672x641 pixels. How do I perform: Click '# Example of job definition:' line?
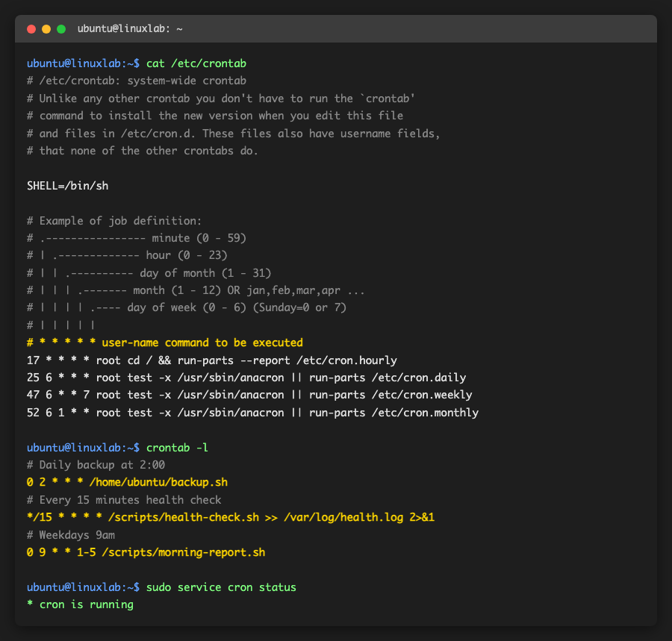pyautogui.click(x=114, y=221)
